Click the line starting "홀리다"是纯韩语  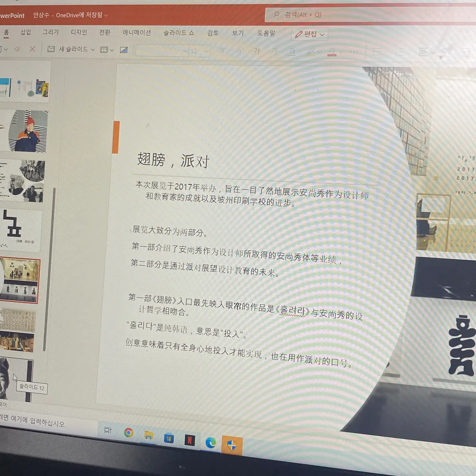[187, 329]
